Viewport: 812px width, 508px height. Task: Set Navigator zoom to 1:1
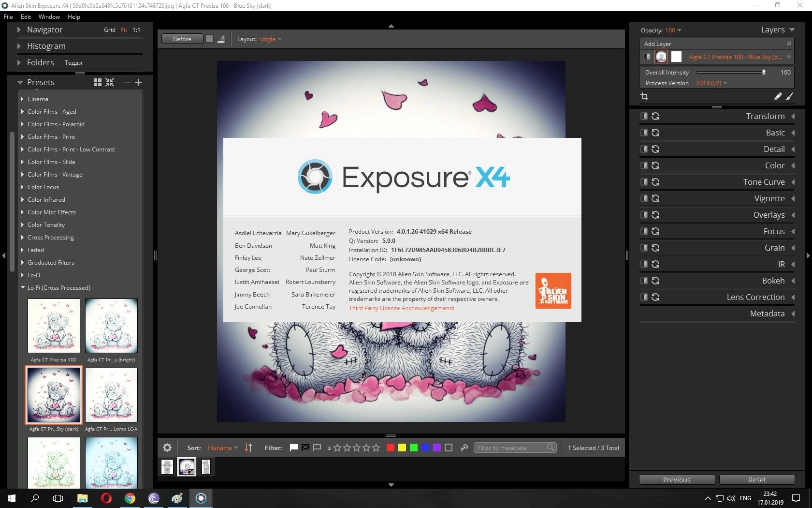[x=136, y=30]
